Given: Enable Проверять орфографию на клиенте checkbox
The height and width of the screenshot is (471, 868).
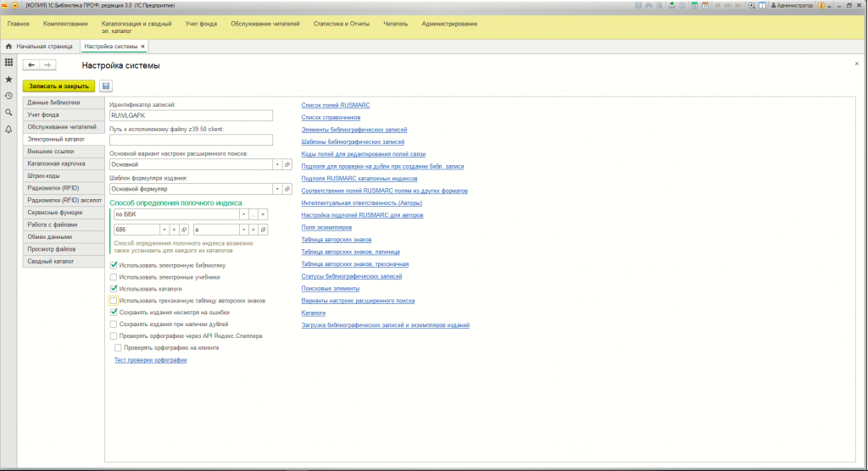Looking at the screenshot, I should (118, 347).
